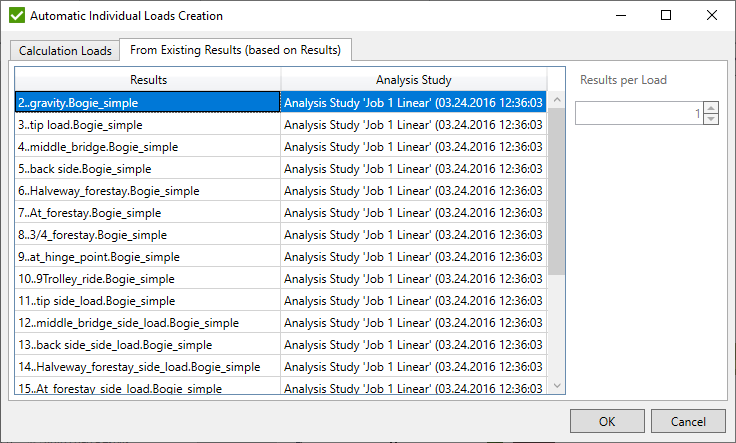Sort by the Results column header

[x=148, y=80]
